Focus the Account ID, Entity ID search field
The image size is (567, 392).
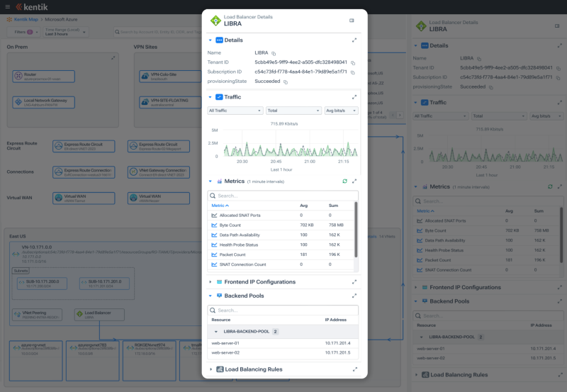(x=157, y=32)
